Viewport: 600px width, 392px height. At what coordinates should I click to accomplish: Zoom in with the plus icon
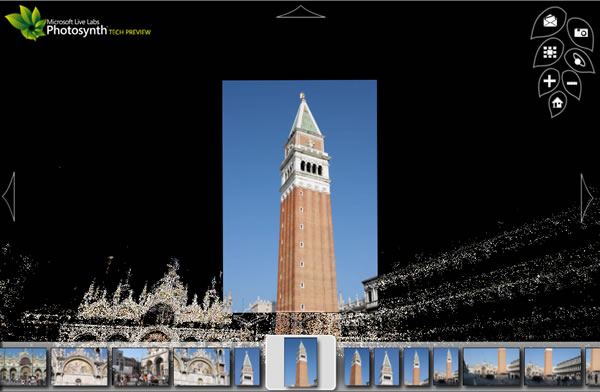(549, 81)
